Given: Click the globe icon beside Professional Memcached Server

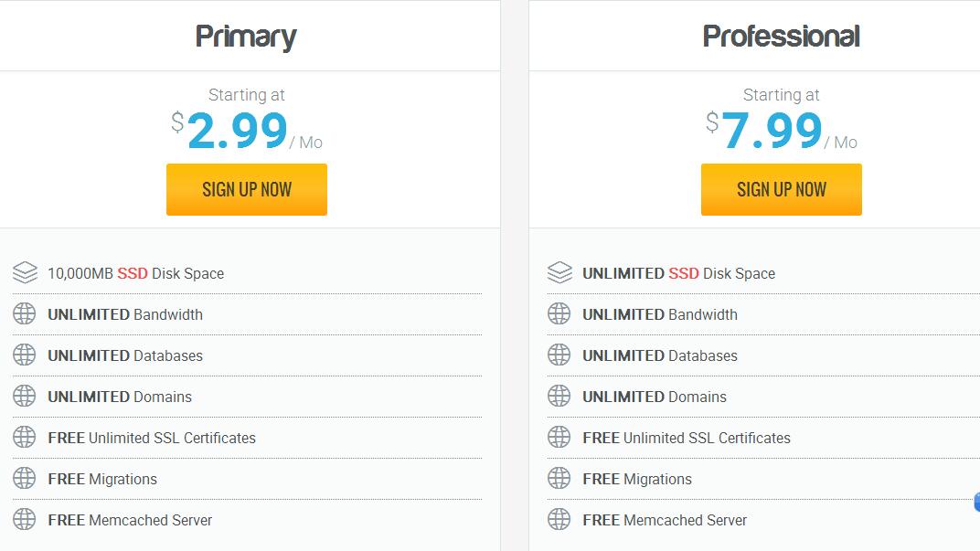Looking at the screenshot, I should point(559,520).
